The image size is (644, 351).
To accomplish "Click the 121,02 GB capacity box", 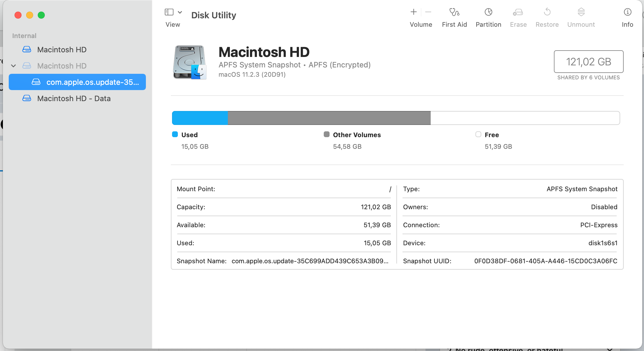I will (588, 62).
